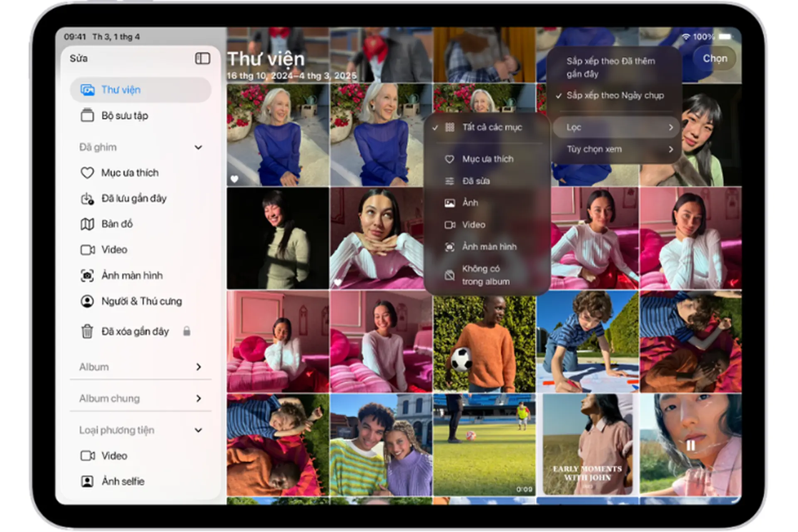Click the picture icon beside Ảnh filter
The image size is (798, 532).
pos(449,203)
